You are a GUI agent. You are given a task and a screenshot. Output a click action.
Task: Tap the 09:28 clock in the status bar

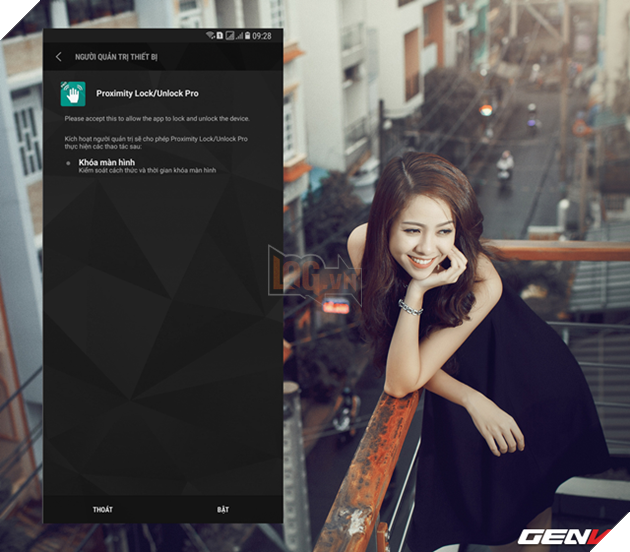[x=262, y=36]
